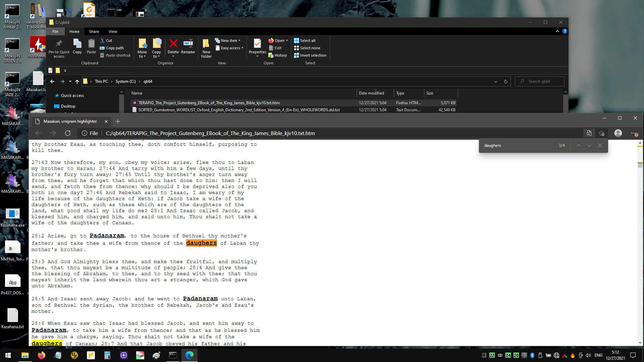Screen dimensions: 644x362
Task: Switch to the Home ribbon tab
Action: 74,32
